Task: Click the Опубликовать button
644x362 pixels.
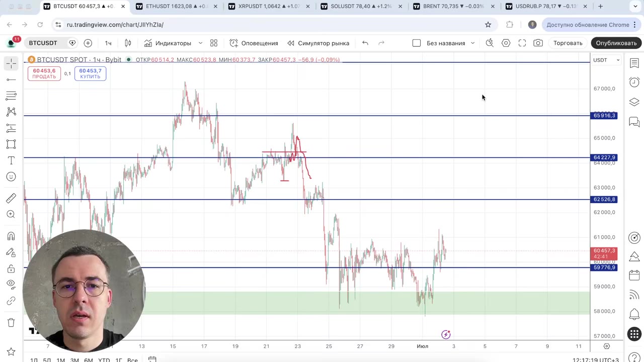Action: click(x=616, y=43)
